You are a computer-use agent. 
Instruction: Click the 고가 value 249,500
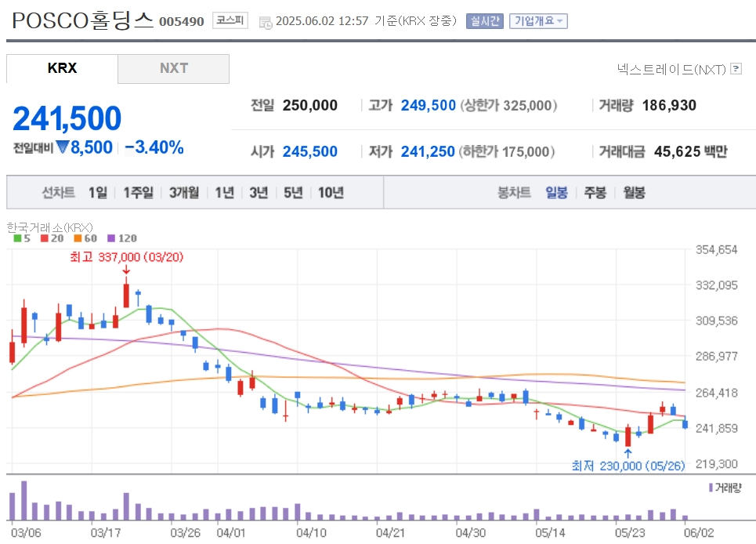tap(429, 105)
